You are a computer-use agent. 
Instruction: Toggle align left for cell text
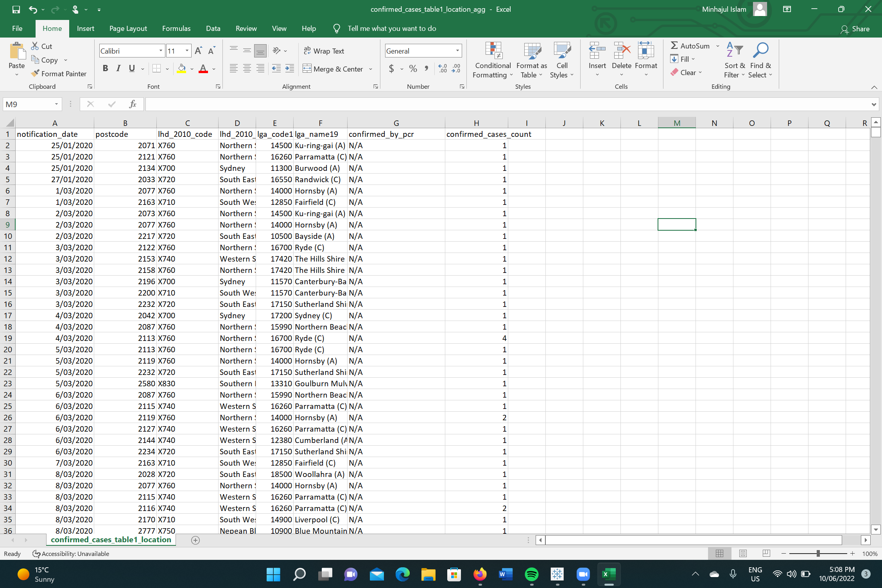pos(234,69)
